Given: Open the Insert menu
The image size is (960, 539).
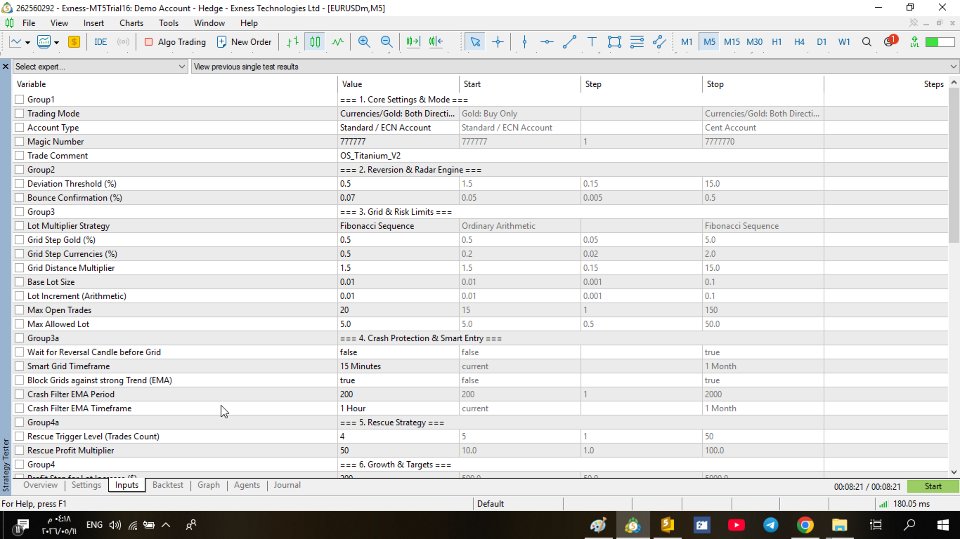Looking at the screenshot, I should pyautogui.click(x=94, y=23).
